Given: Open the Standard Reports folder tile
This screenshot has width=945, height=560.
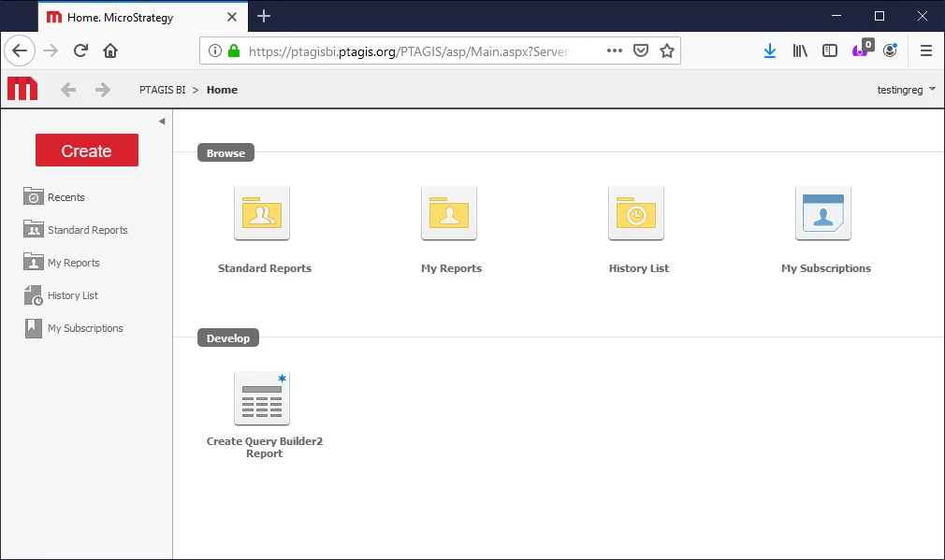Looking at the screenshot, I should click(262, 213).
